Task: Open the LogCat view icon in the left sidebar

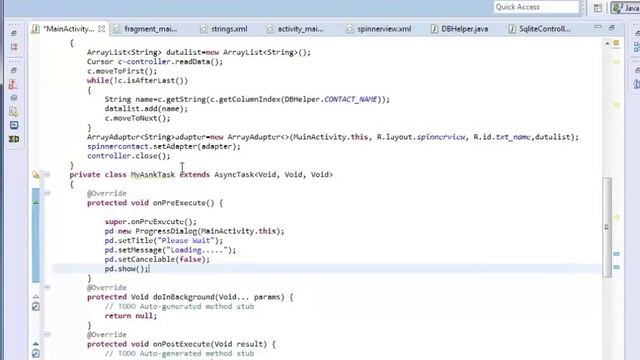Action: pyautogui.click(x=14, y=139)
